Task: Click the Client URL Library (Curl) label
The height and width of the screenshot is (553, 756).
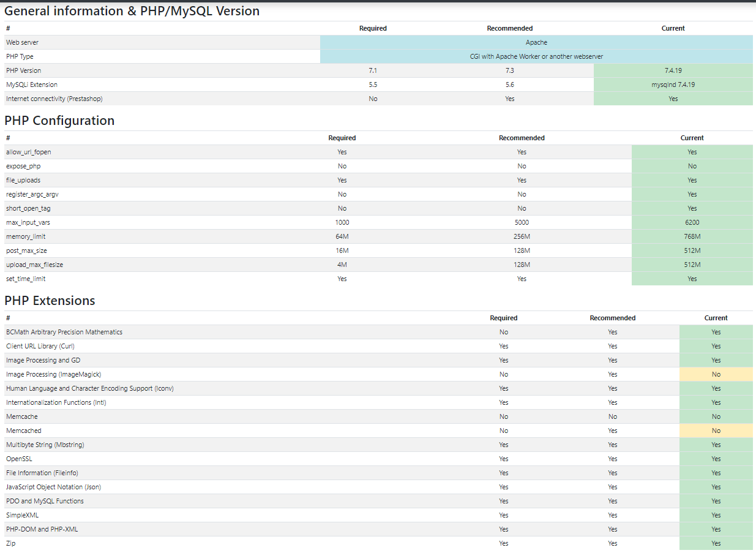Action: click(40, 346)
